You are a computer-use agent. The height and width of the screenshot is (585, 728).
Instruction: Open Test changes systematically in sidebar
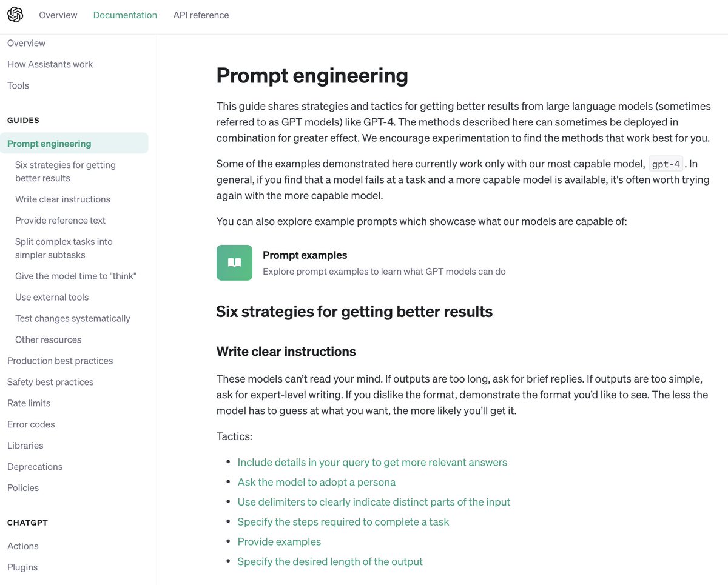tap(73, 318)
